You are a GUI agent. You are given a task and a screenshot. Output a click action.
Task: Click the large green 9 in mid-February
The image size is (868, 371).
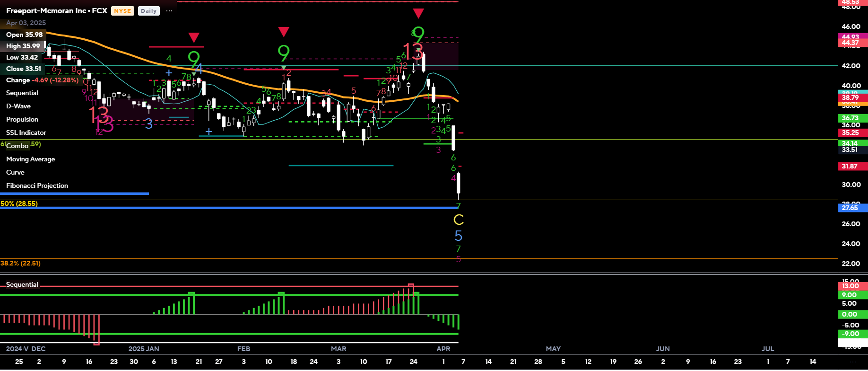[284, 53]
